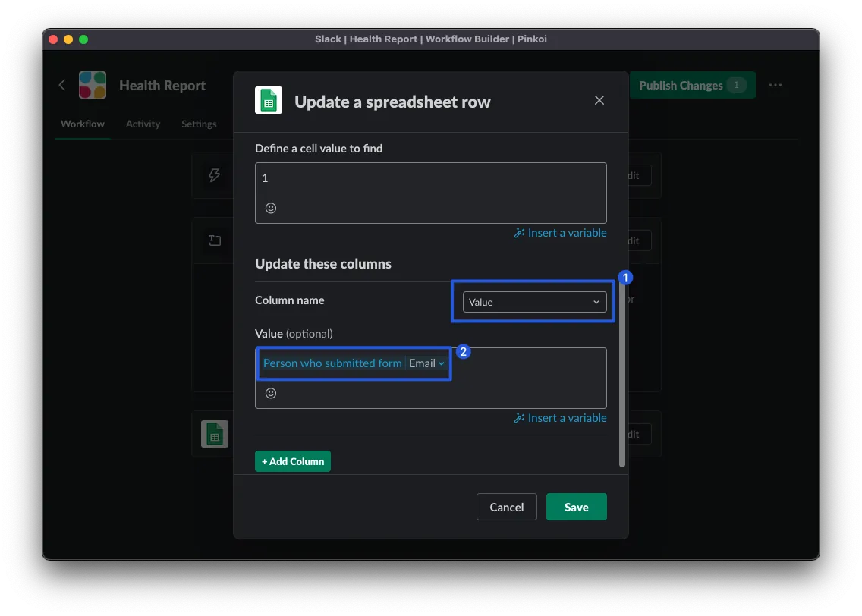Click the back arrow beside Health Report
This screenshot has width=862, height=616.
point(62,85)
